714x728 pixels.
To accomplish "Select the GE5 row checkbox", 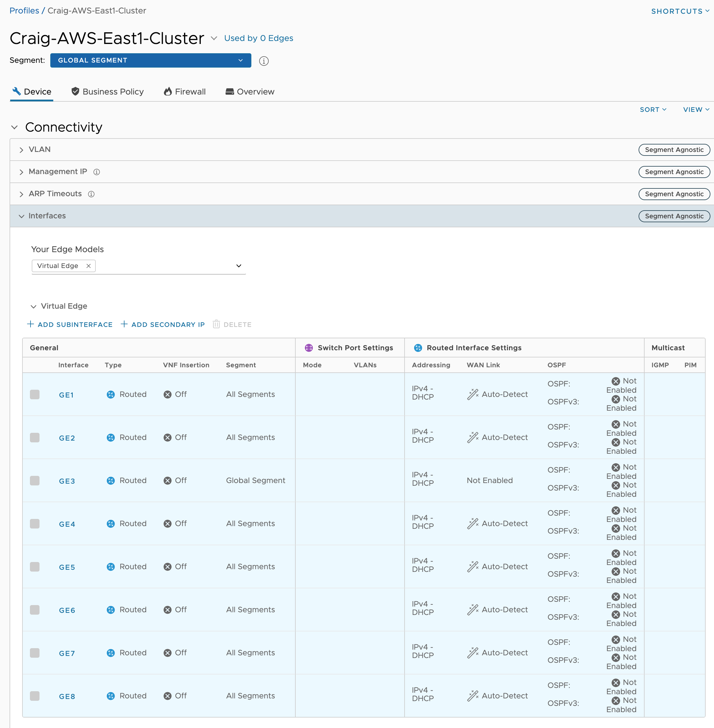I will click(34, 567).
